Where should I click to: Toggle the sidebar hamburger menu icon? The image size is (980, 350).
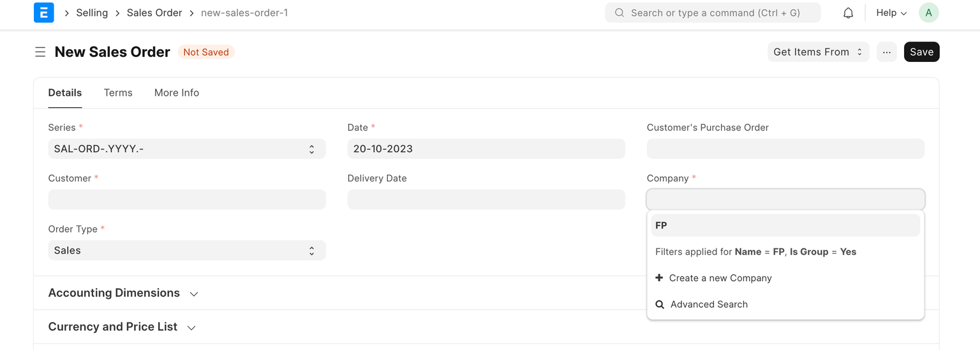(x=40, y=52)
